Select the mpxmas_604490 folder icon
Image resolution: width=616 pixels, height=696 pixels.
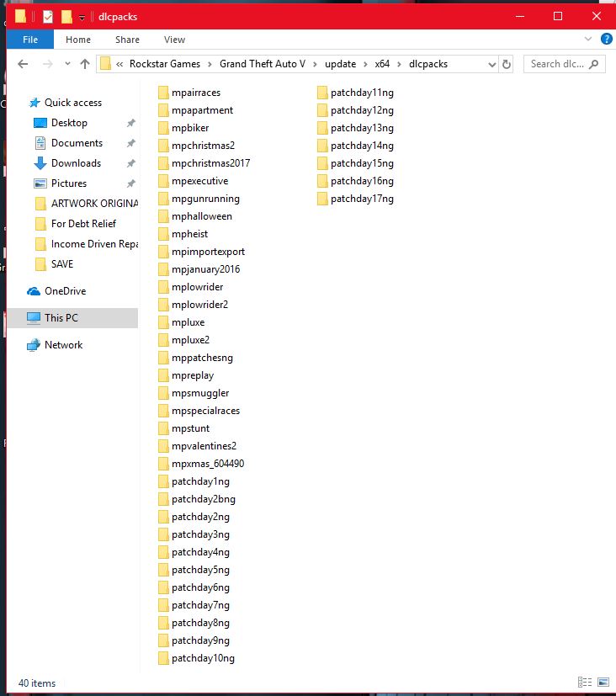tap(163, 464)
